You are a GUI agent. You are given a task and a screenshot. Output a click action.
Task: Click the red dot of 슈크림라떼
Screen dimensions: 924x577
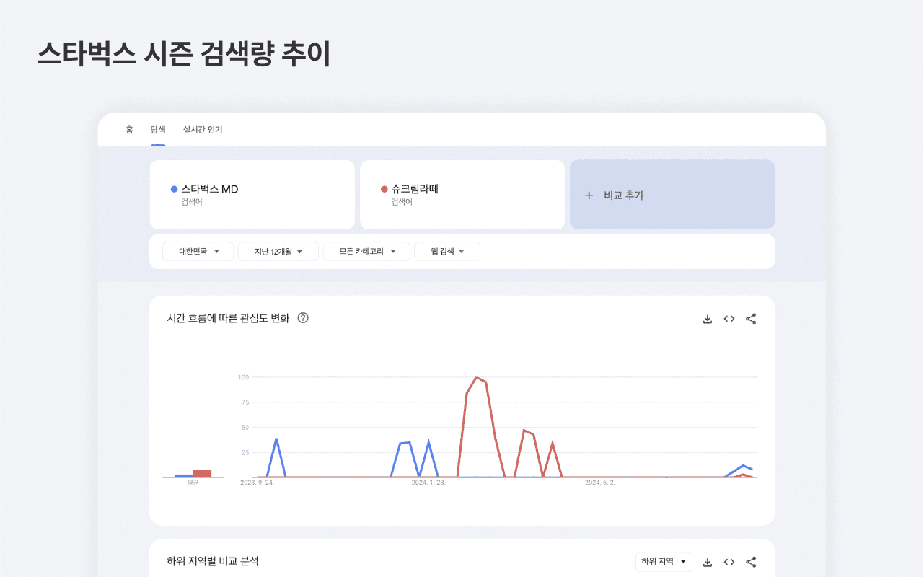click(384, 190)
